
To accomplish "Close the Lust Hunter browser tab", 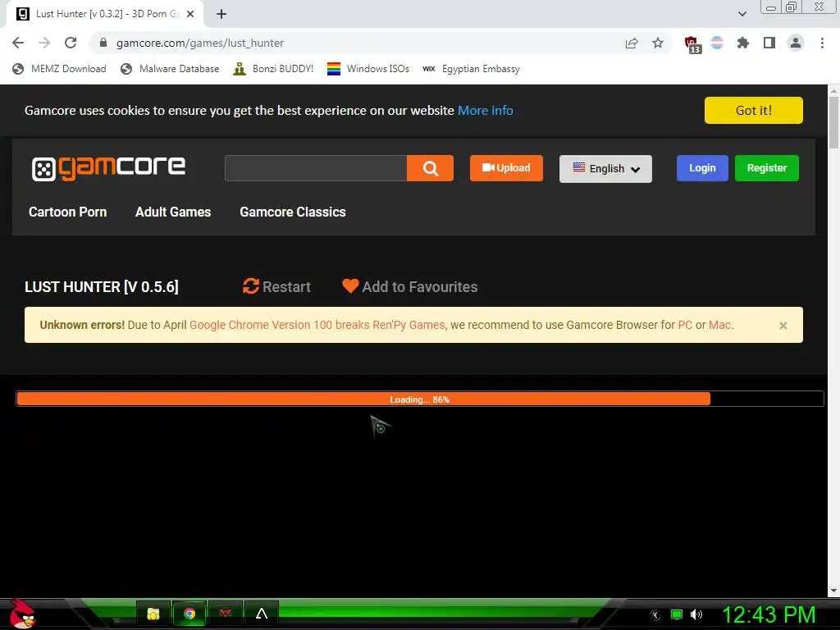I will point(190,14).
